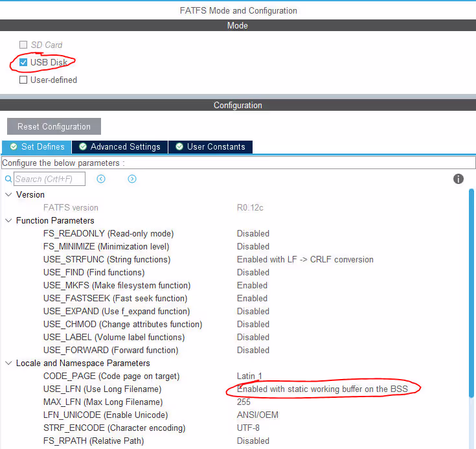Select USE_CHMOD (Change attributes function) label

122,324
